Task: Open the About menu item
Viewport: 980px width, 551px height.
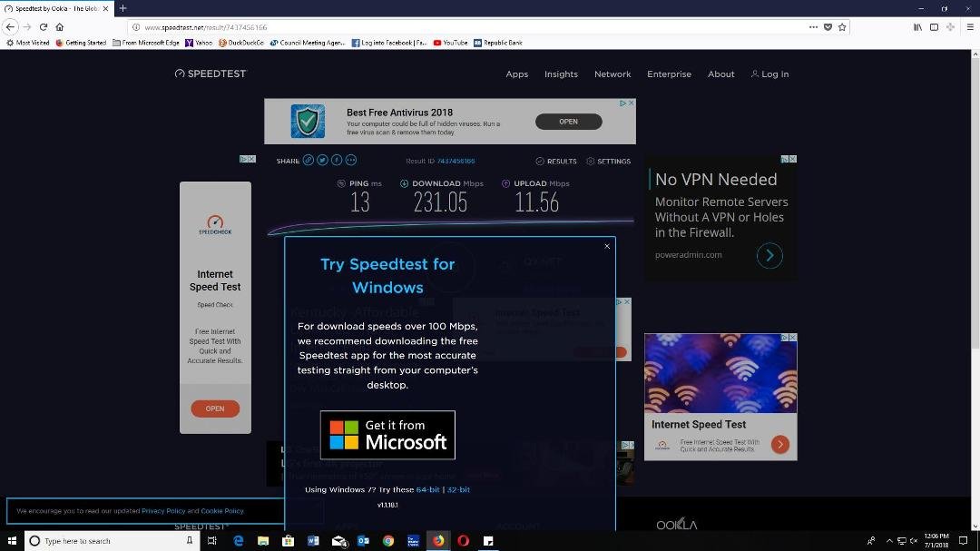Action: click(721, 74)
